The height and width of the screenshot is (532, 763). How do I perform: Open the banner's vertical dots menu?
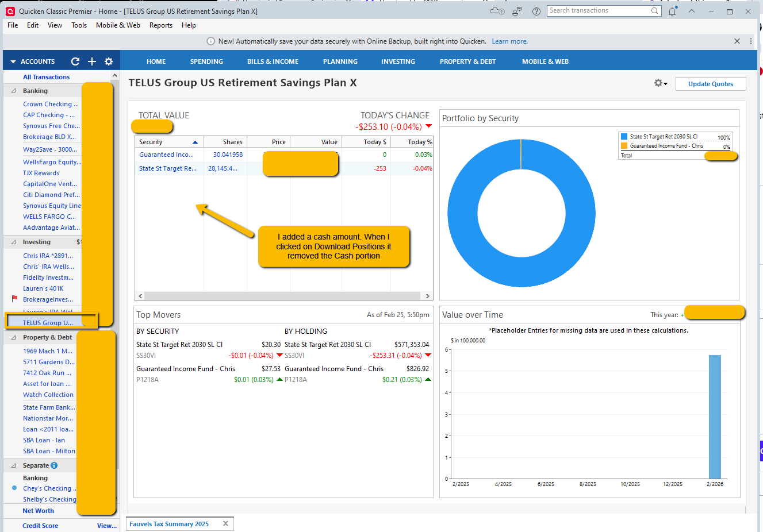point(751,41)
